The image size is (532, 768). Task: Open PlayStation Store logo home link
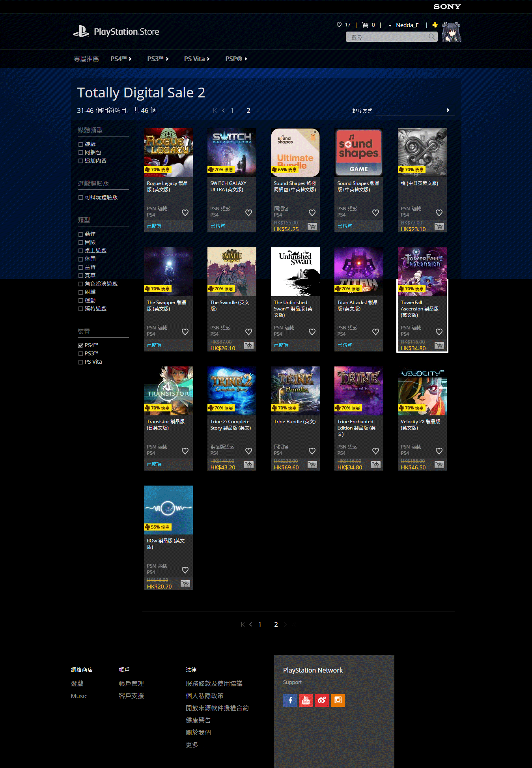coord(116,32)
